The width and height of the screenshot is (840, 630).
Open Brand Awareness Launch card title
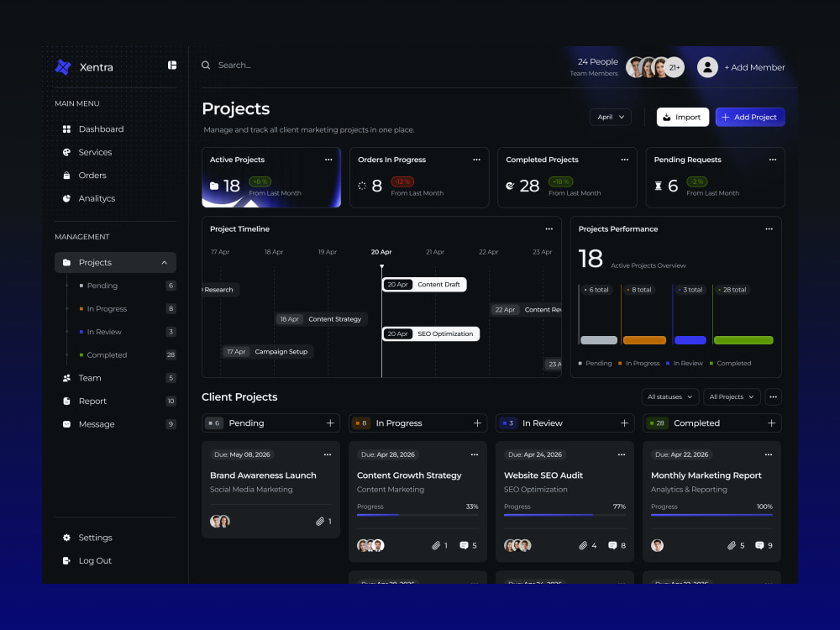(x=263, y=475)
